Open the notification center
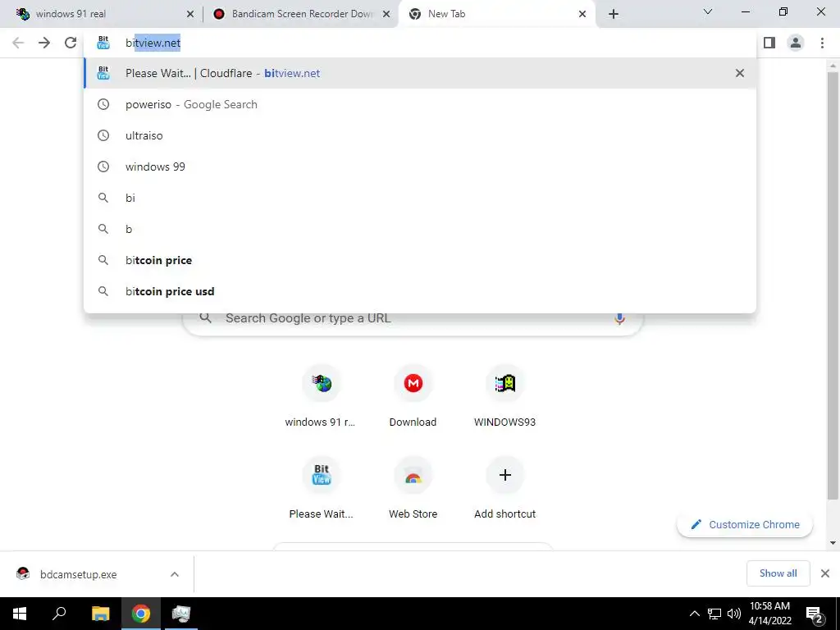This screenshot has width=840, height=630. 815,614
